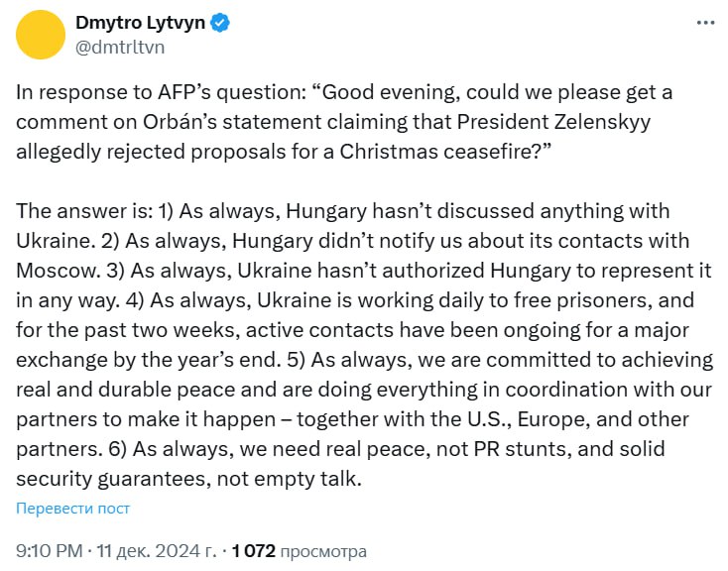Click the 1 072 view count number
This screenshot has width=728, height=571.
[253, 550]
